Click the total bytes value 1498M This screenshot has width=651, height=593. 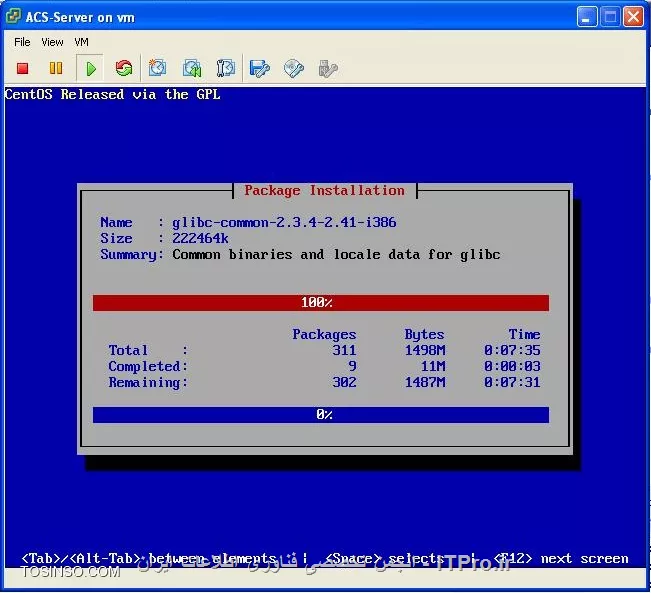(425, 350)
